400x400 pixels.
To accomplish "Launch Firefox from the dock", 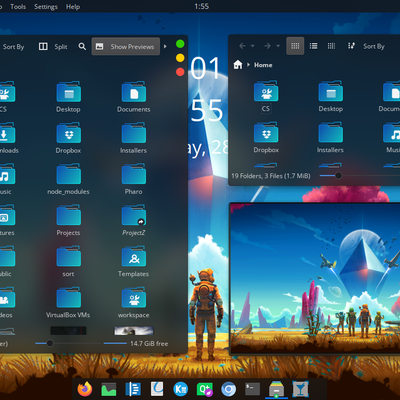I will point(85,389).
